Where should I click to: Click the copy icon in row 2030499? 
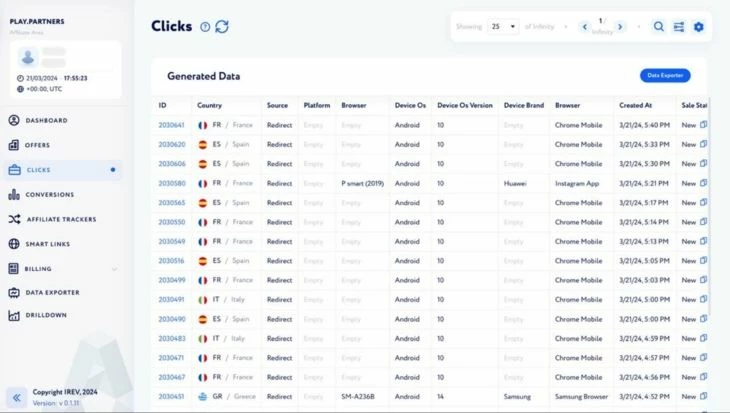703,280
